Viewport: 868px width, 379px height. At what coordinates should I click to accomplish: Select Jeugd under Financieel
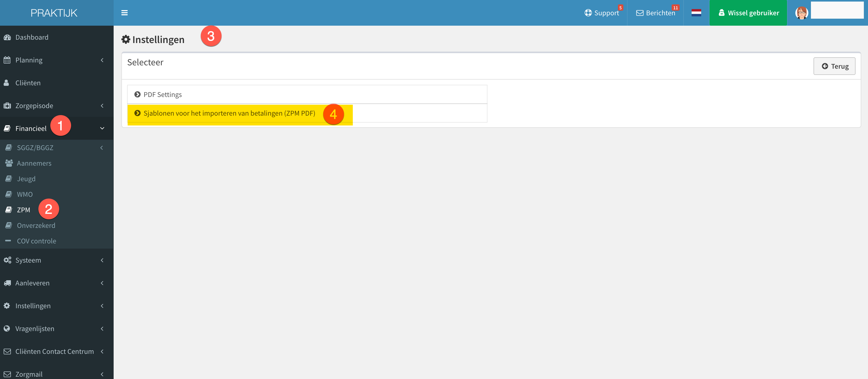(57, 179)
